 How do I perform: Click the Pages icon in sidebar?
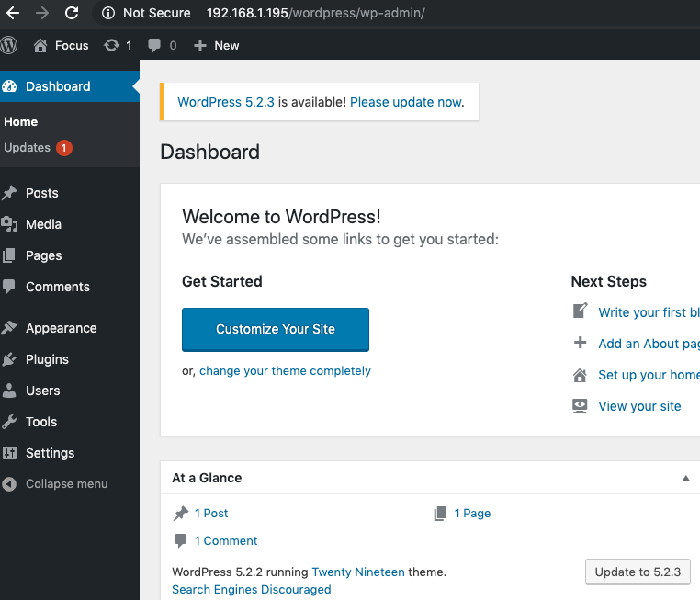(x=9, y=255)
